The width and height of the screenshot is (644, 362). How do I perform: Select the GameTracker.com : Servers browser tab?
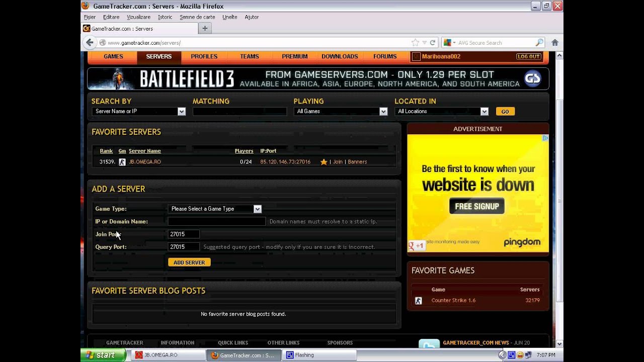click(x=139, y=29)
